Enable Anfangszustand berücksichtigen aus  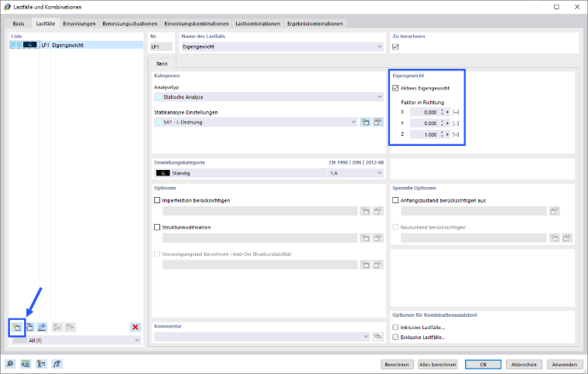[x=395, y=200]
